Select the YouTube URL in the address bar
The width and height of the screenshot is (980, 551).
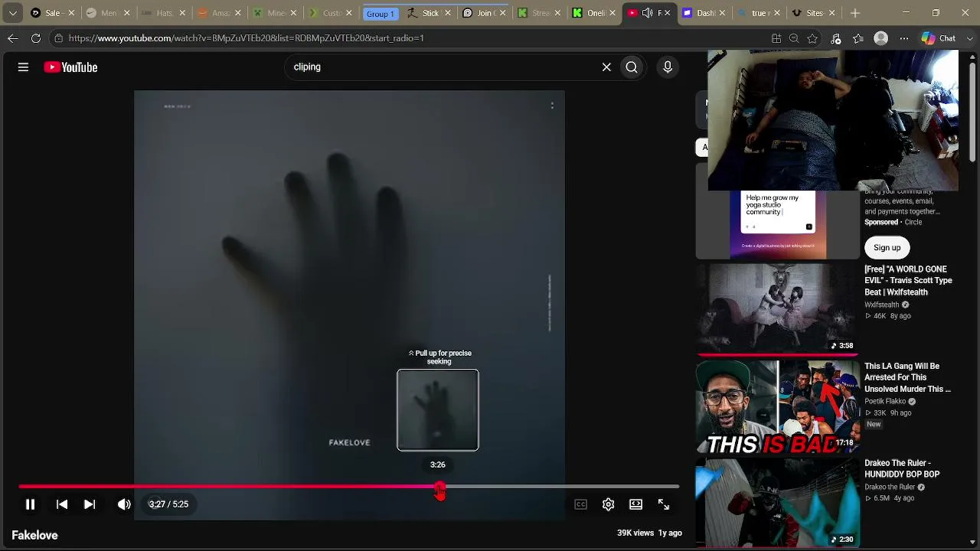pyautogui.click(x=246, y=38)
